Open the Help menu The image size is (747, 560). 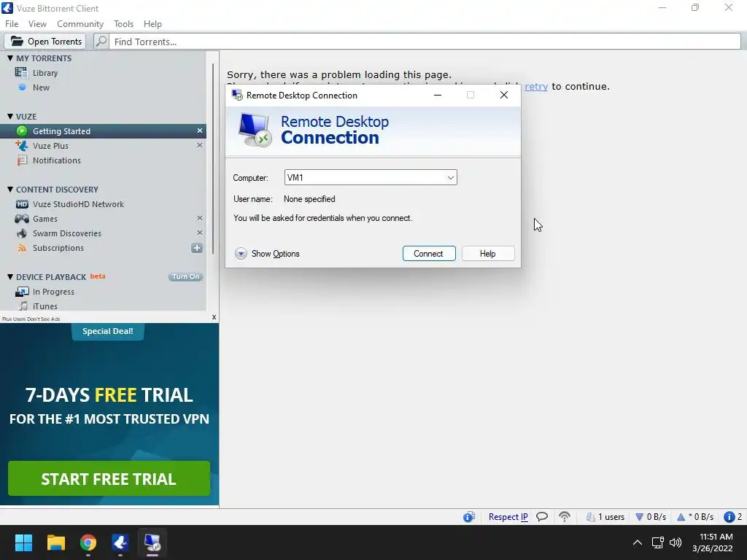tap(152, 24)
